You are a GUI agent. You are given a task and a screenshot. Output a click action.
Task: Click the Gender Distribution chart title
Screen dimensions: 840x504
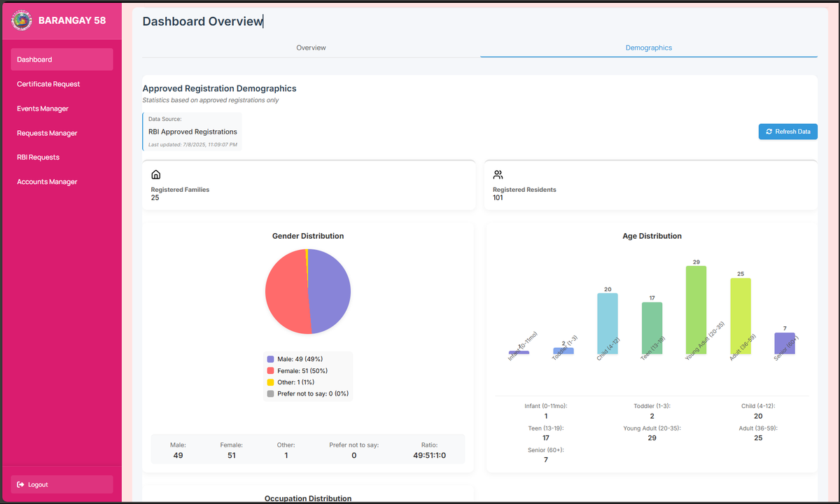tap(308, 236)
